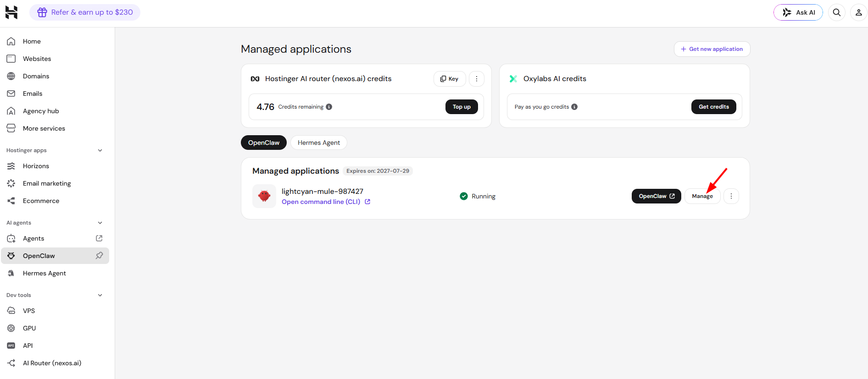
Task: Open Domains in the sidebar
Action: point(55,76)
